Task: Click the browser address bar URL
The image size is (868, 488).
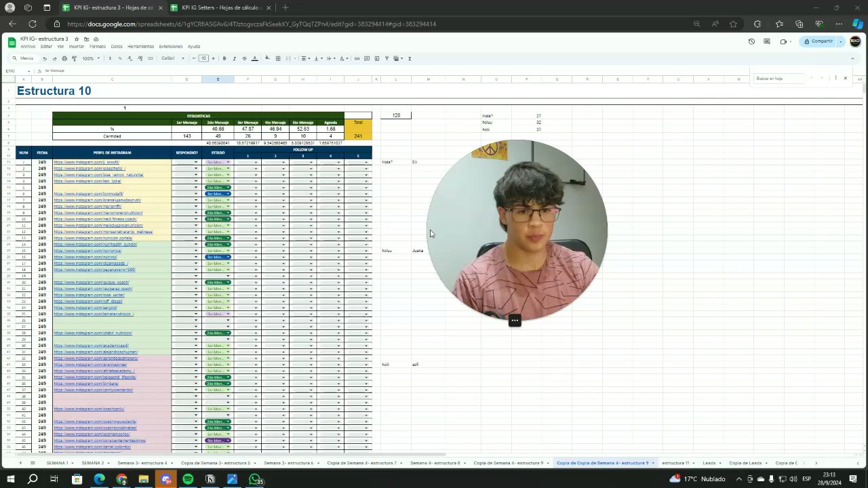Action: click(252, 24)
